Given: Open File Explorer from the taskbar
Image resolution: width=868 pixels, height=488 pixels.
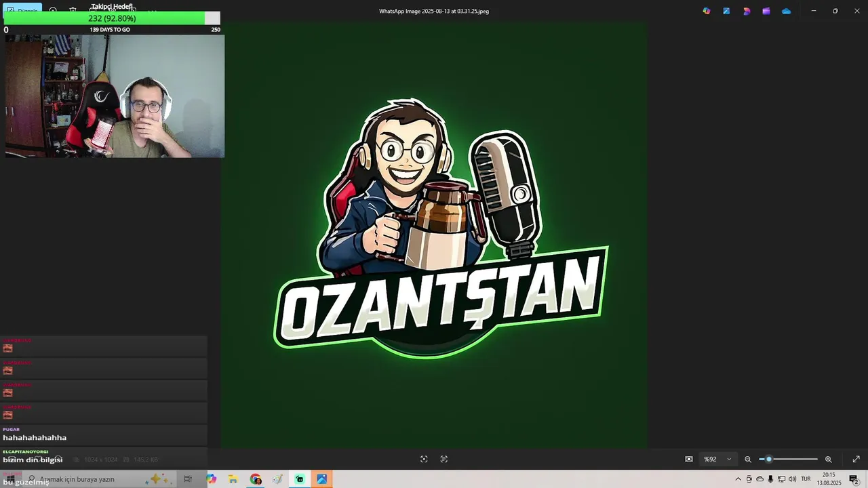Looking at the screenshot, I should [x=233, y=479].
